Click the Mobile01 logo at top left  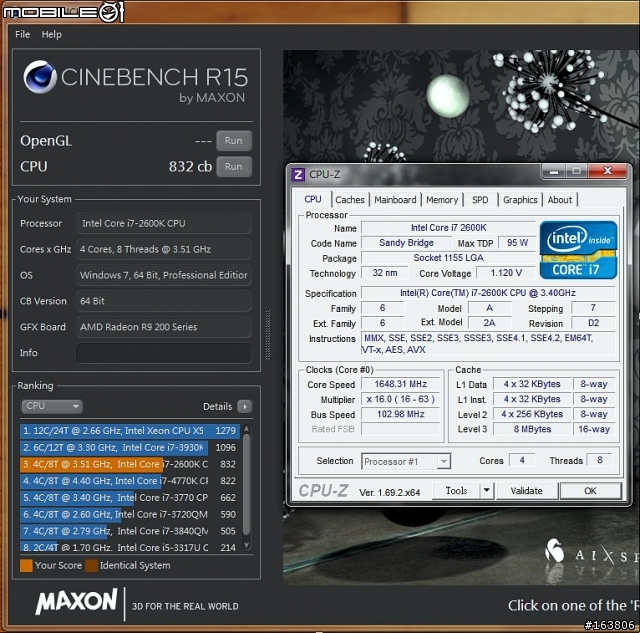63,11
